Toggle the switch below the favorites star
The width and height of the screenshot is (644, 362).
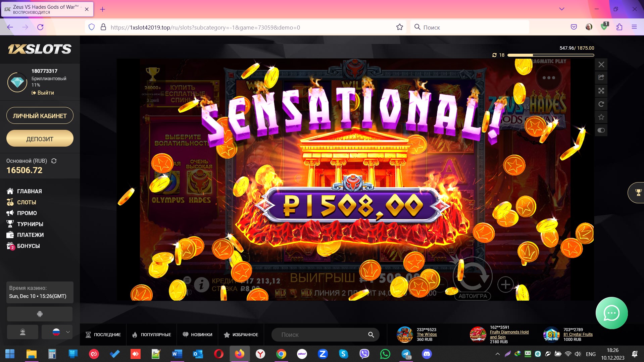[x=601, y=130]
